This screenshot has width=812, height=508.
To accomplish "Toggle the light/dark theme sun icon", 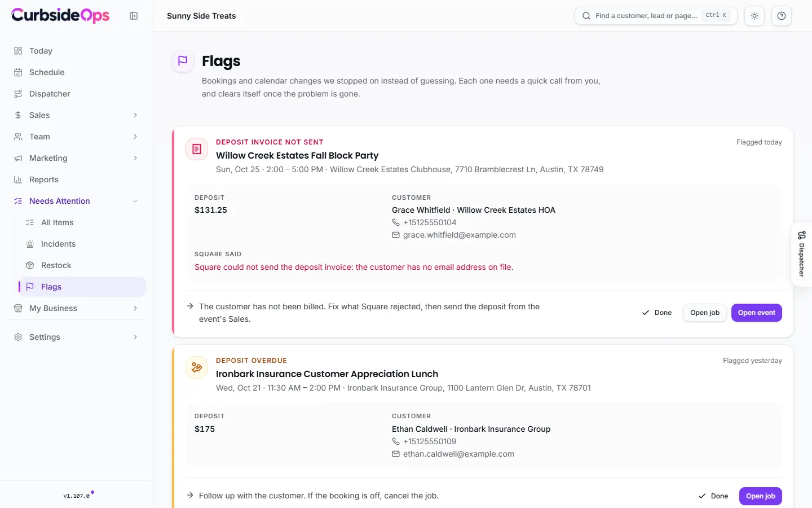I will point(754,16).
